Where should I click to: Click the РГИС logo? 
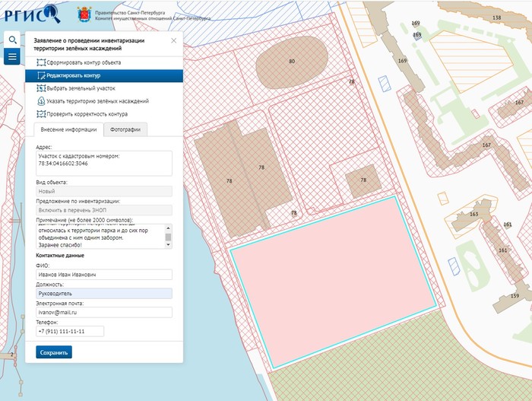(32, 14)
